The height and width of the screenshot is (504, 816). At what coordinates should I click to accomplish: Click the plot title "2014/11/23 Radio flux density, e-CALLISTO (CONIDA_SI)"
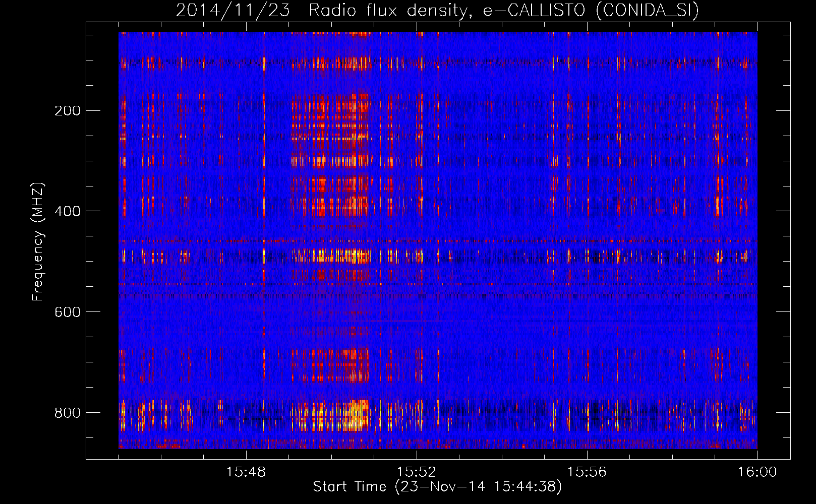437,10
